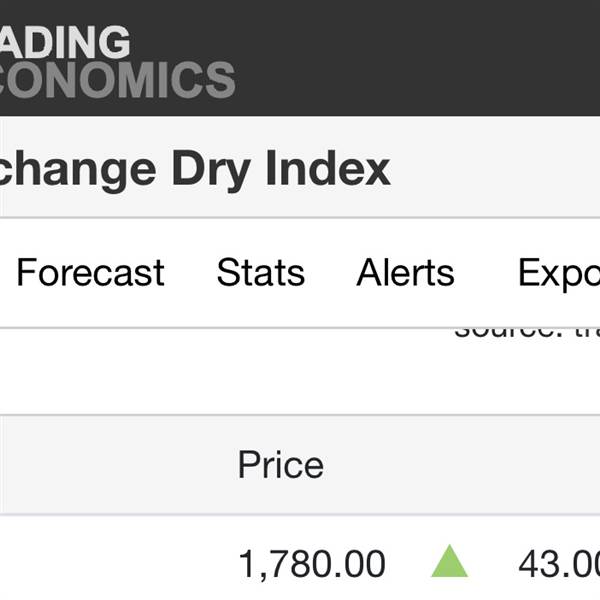This screenshot has height=600, width=600.
Task: Click the 43.00 change value
Action: pyautogui.click(x=559, y=564)
